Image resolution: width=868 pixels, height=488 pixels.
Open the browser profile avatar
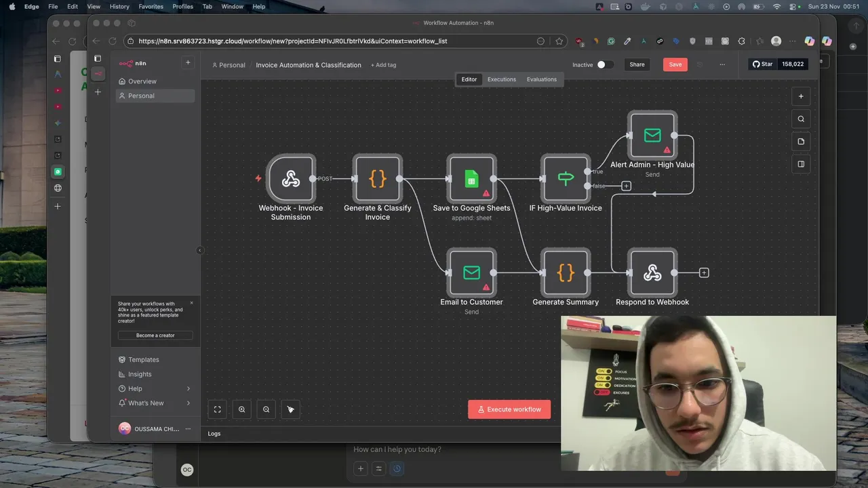[x=776, y=41]
